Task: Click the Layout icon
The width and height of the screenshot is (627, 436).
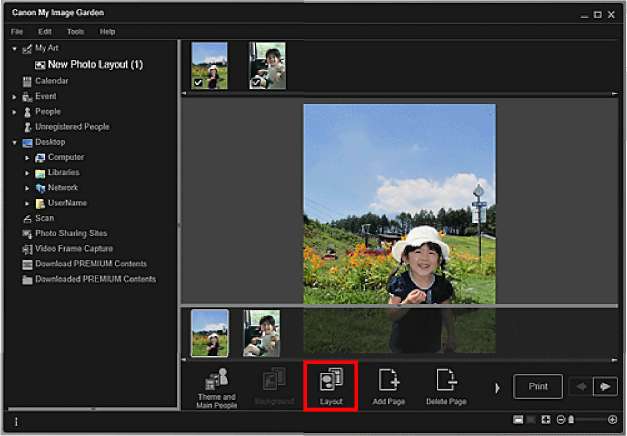Action: (330, 386)
